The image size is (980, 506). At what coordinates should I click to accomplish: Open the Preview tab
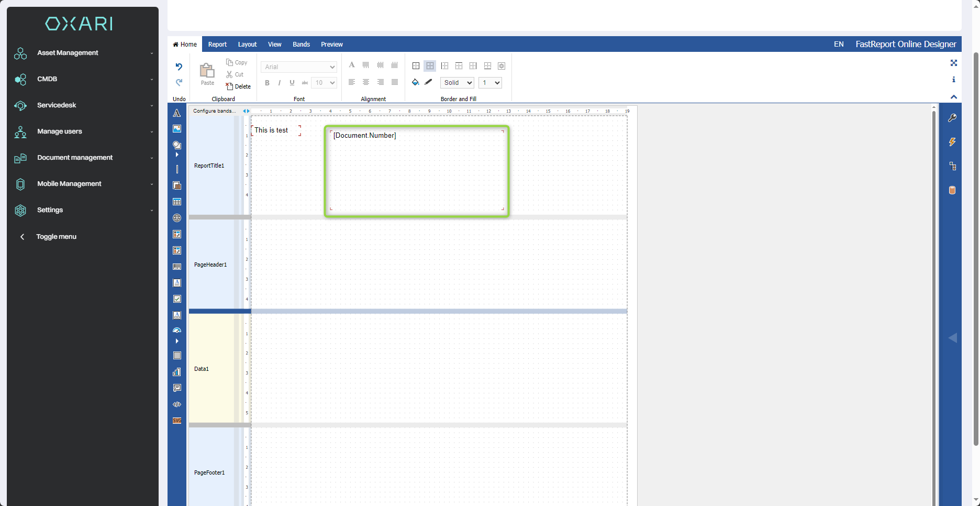point(332,45)
